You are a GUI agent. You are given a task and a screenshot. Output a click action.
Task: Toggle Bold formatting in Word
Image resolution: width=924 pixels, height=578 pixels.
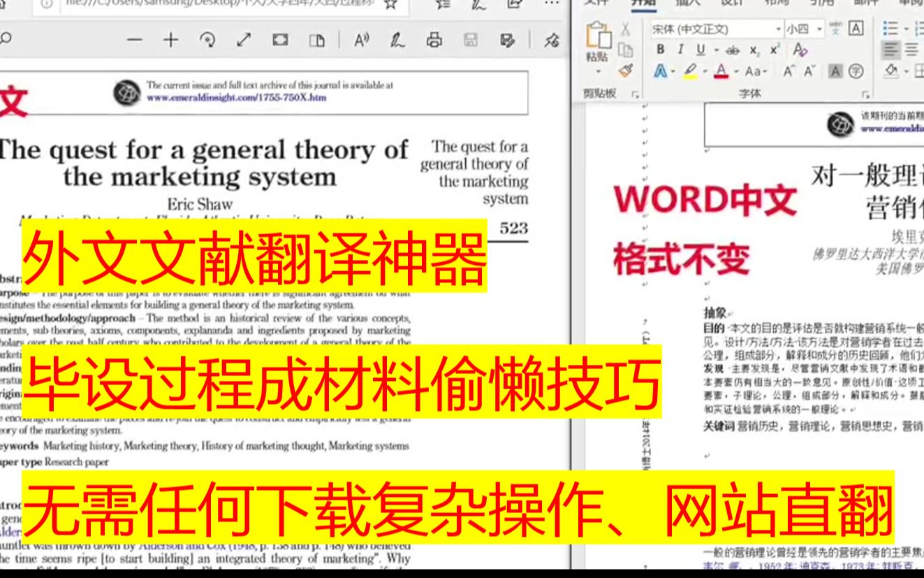[661, 50]
